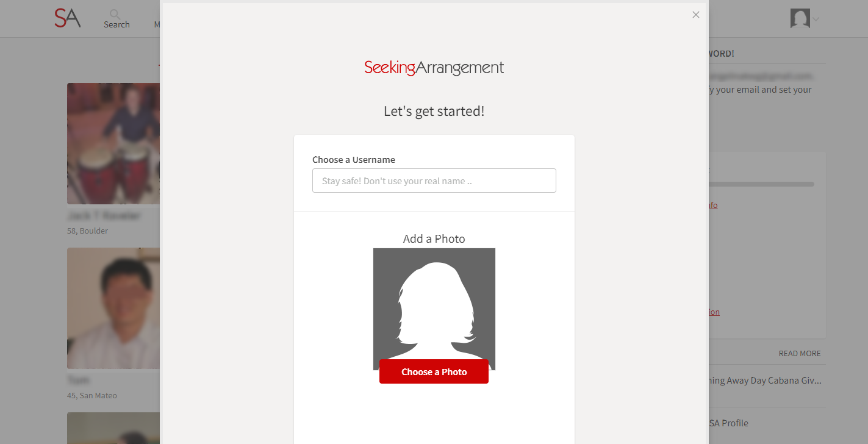868x444 pixels.
Task: Click the Choose a Photo button
Action: coord(434,371)
